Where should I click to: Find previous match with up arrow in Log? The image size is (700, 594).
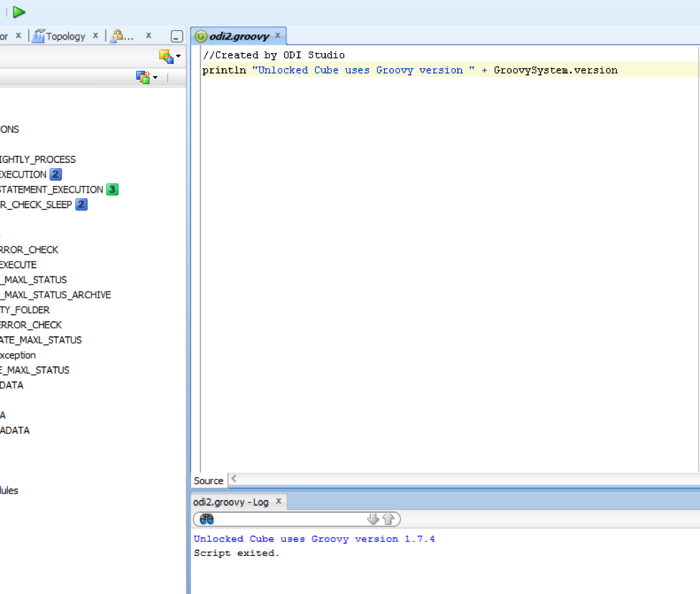click(388, 519)
